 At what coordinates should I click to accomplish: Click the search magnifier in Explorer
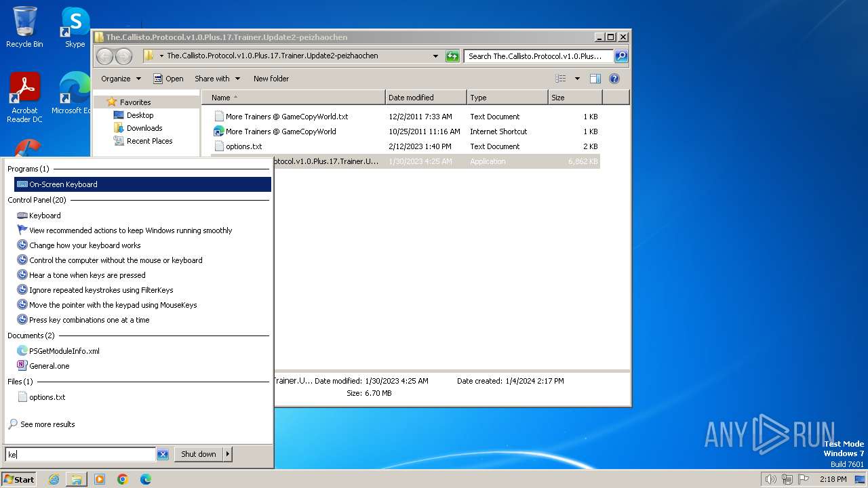620,56
